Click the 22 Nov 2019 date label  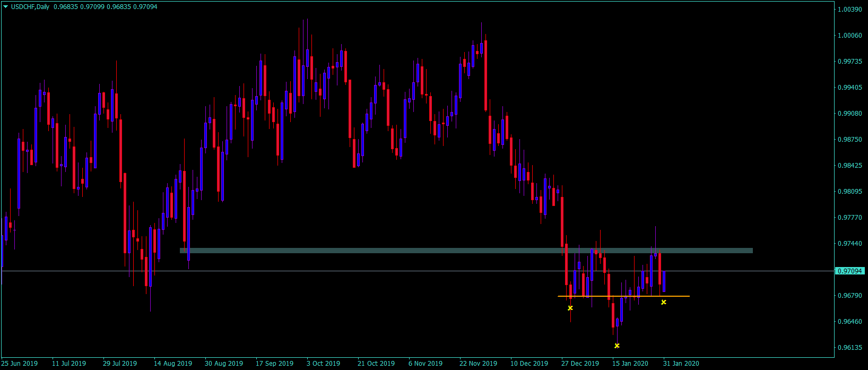click(x=479, y=364)
